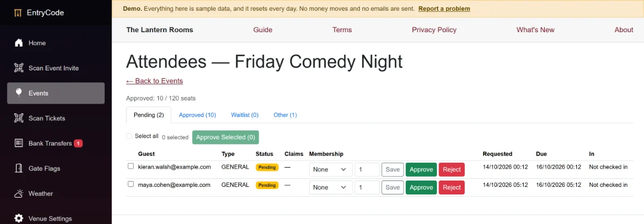Click the Home house icon
The width and height of the screenshot is (644, 224).
tap(19, 43)
